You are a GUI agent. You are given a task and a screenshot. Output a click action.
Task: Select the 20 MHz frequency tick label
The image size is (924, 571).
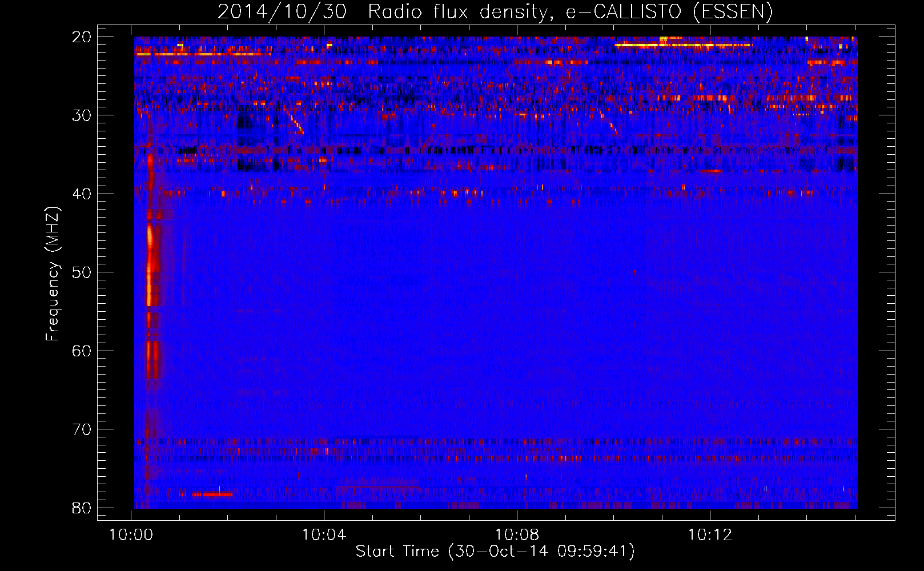click(x=82, y=37)
